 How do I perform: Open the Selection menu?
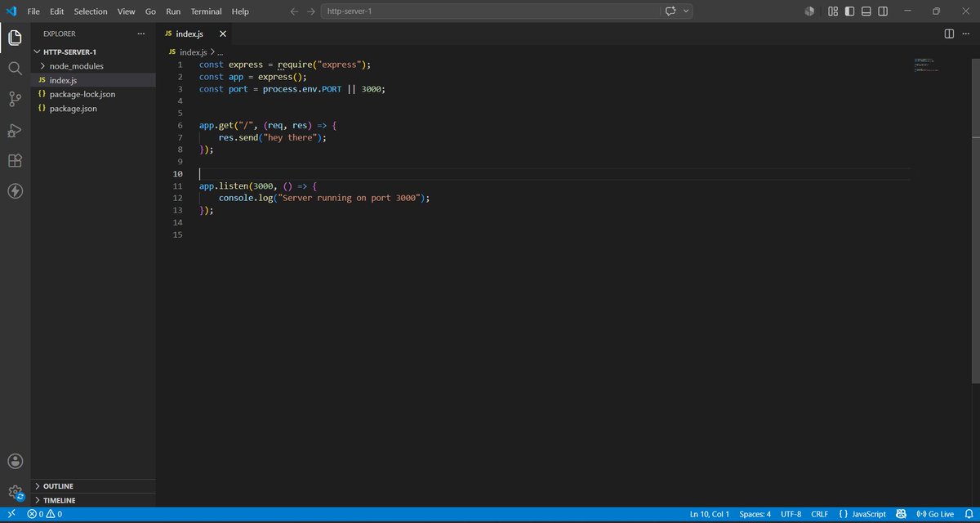tap(91, 11)
